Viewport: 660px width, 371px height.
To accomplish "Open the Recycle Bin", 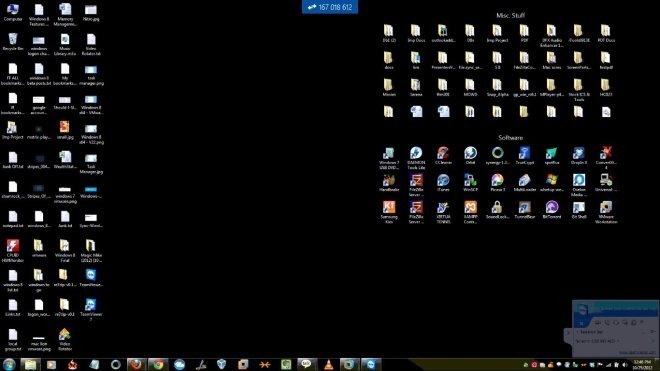I will 13,42.
